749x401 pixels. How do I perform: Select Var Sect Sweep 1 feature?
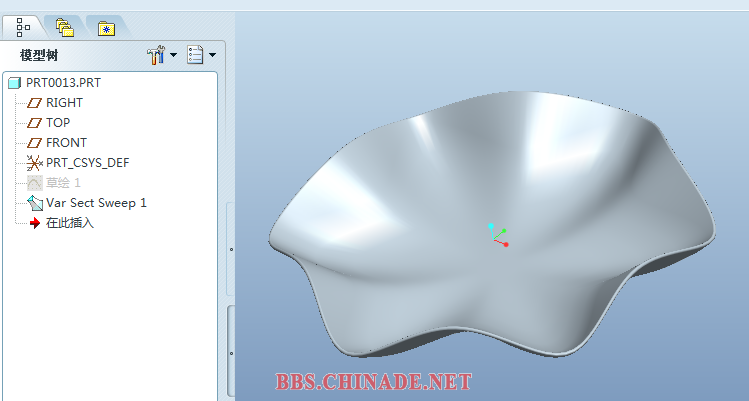point(96,203)
